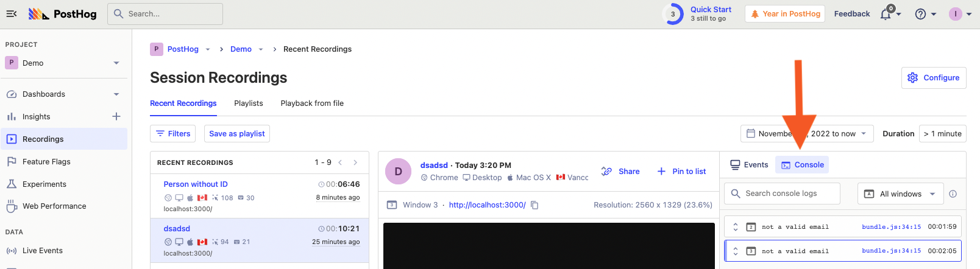Open Feature Flags in sidebar
Viewport: 980px width, 269px height.
point(46,162)
